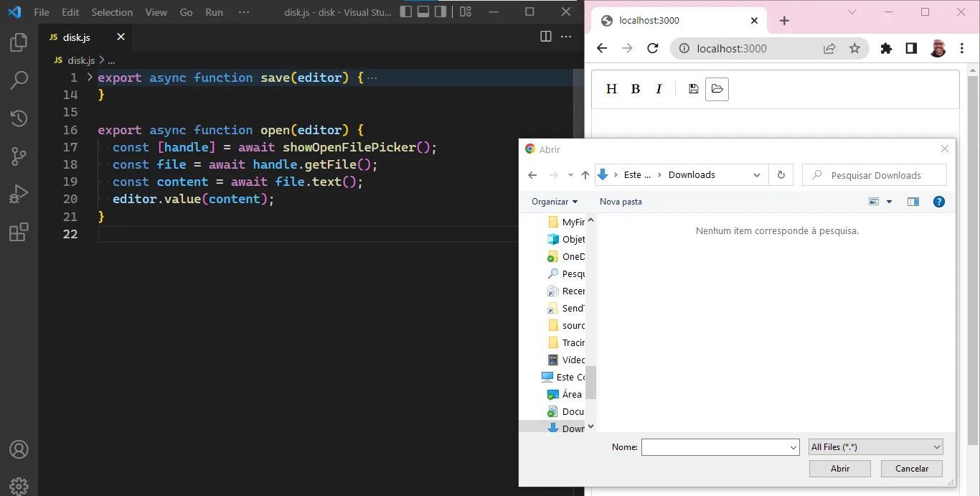Open the VS Code Explorer view
The width and height of the screenshot is (980, 496).
[x=19, y=43]
